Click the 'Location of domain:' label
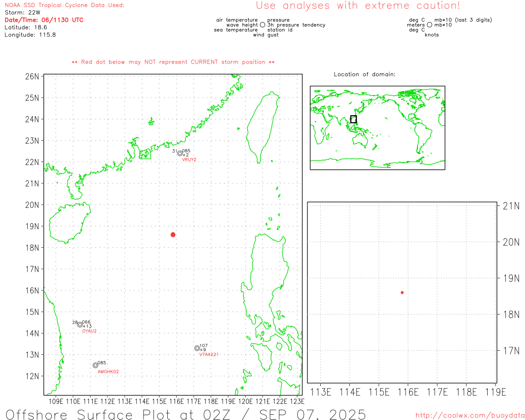Image resolution: width=525 pixels, height=420 pixels. (x=365, y=74)
